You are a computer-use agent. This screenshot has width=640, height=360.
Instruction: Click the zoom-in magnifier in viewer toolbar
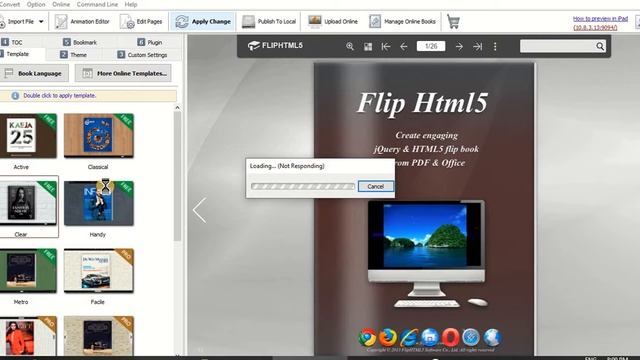coord(350,47)
